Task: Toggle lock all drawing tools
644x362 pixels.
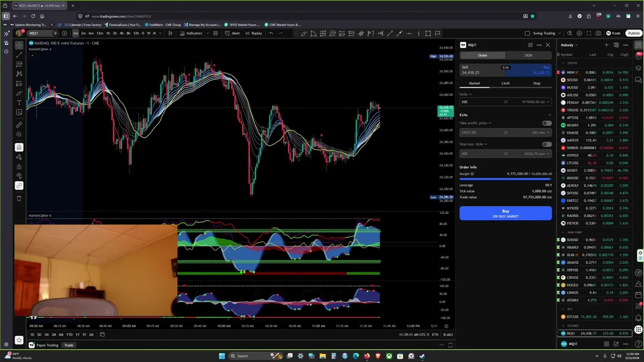Action: coord(19,166)
